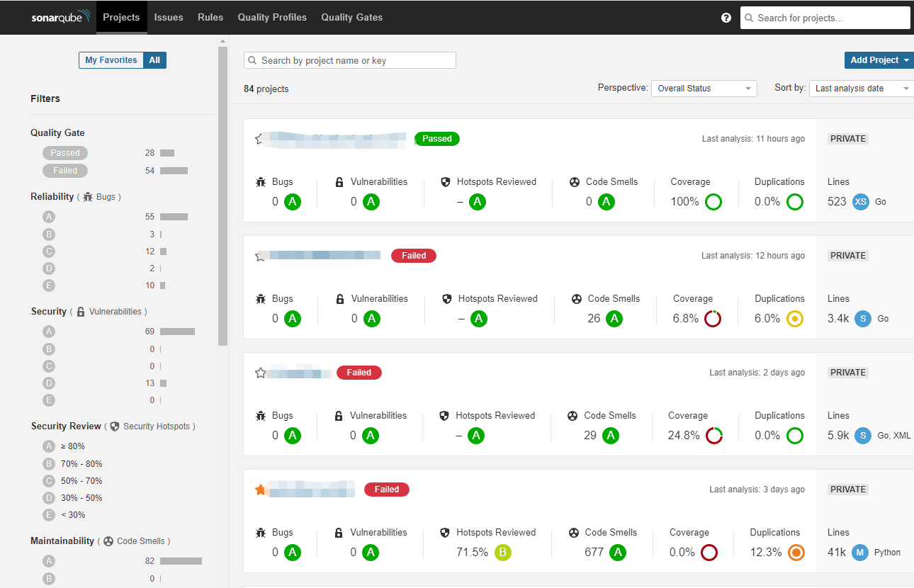
Task: Click the B hotspots reviewed rating badge
Action: point(502,552)
